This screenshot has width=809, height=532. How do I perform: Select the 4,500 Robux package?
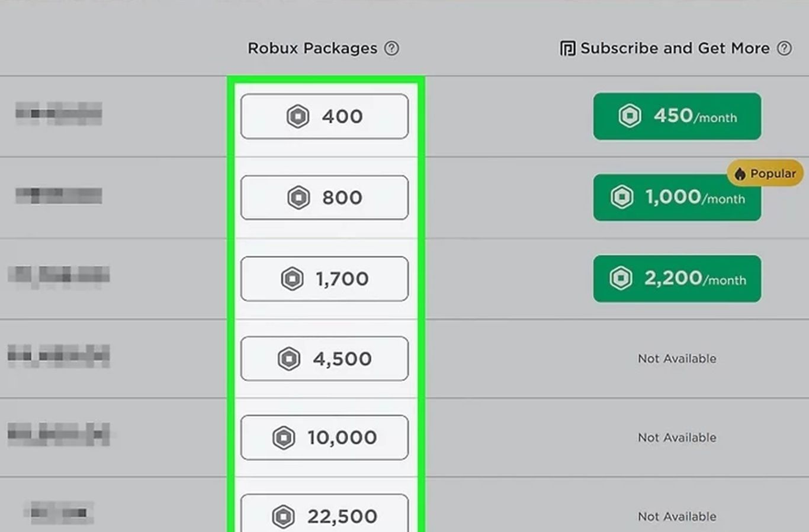coord(325,359)
